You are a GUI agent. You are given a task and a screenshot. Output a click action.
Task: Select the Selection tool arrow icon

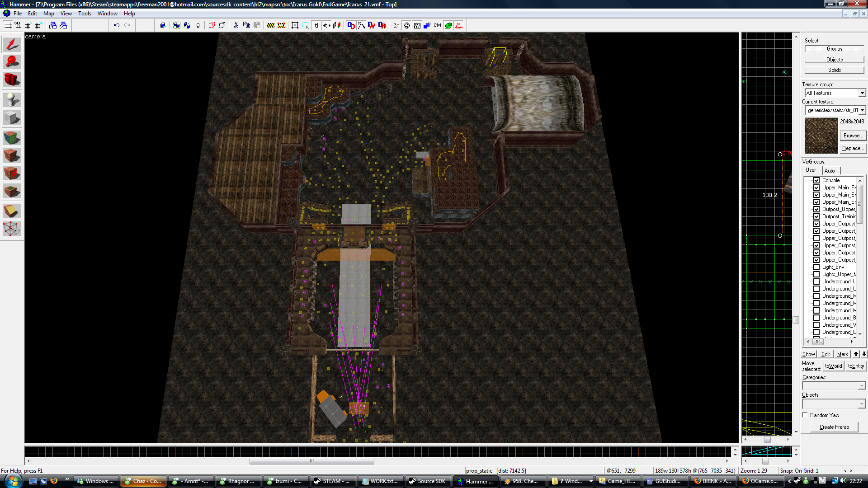[12, 44]
